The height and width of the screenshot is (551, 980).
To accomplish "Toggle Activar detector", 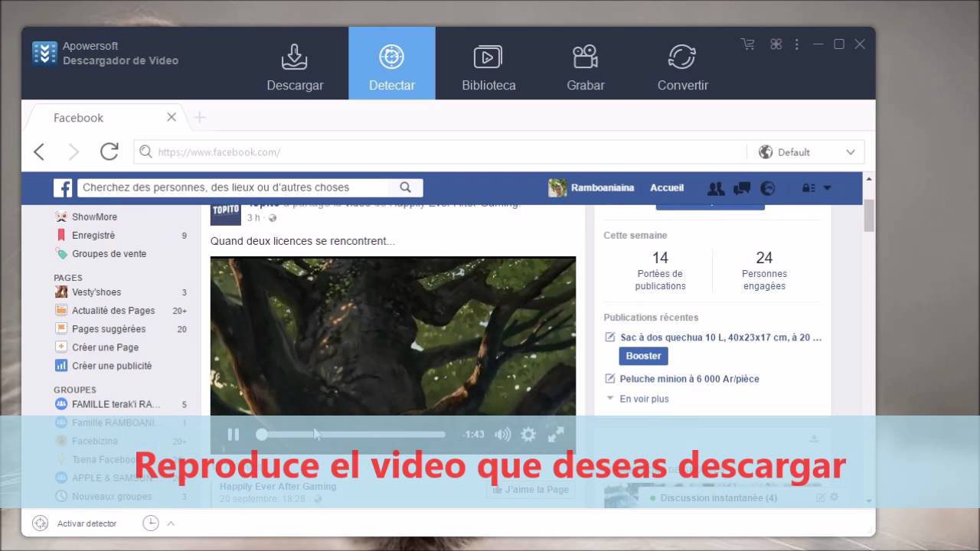I will [75, 523].
